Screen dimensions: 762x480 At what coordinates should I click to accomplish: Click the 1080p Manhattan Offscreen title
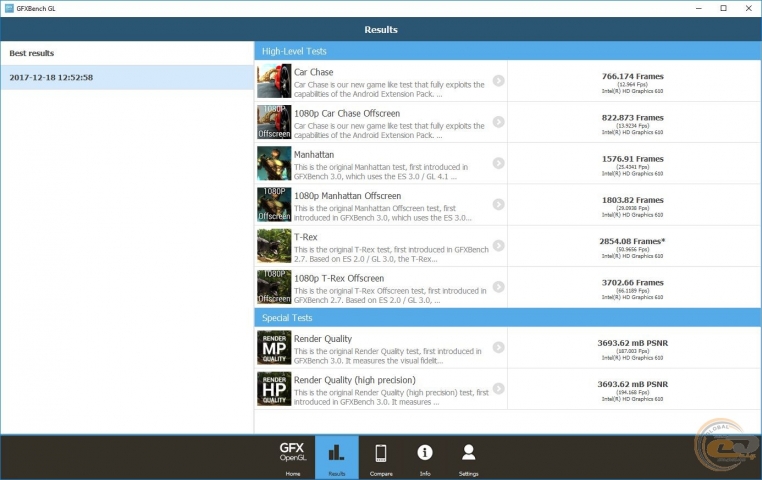click(347, 196)
